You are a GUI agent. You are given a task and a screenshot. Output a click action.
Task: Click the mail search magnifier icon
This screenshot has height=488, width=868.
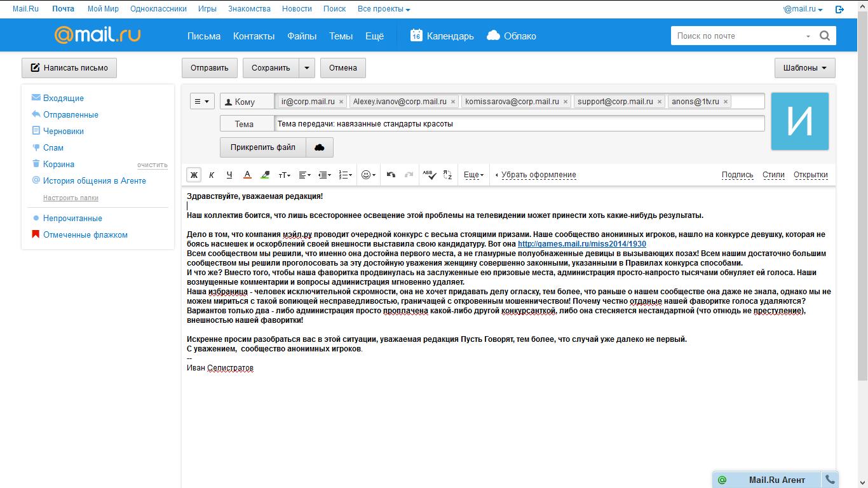click(825, 36)
